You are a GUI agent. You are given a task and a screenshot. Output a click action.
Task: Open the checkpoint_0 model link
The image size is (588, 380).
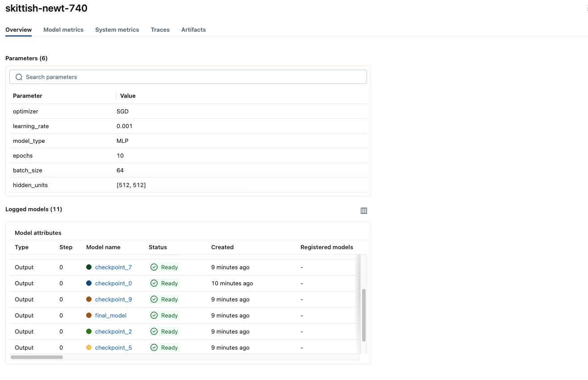pos(113,283)
